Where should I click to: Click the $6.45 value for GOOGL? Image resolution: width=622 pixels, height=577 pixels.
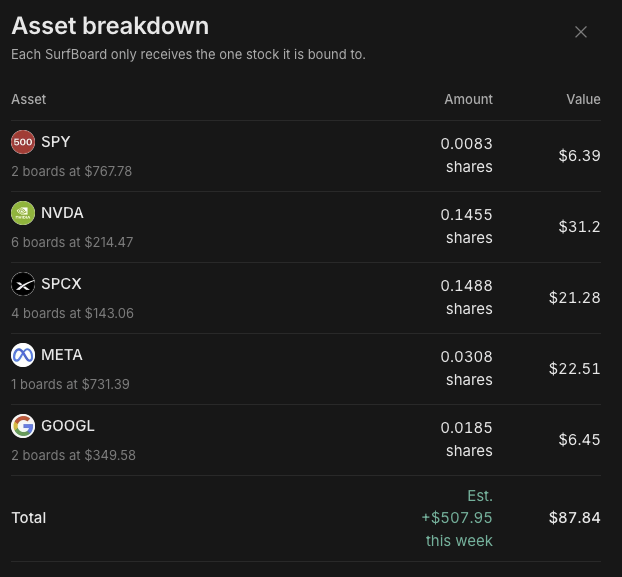[x=580, y=439]
